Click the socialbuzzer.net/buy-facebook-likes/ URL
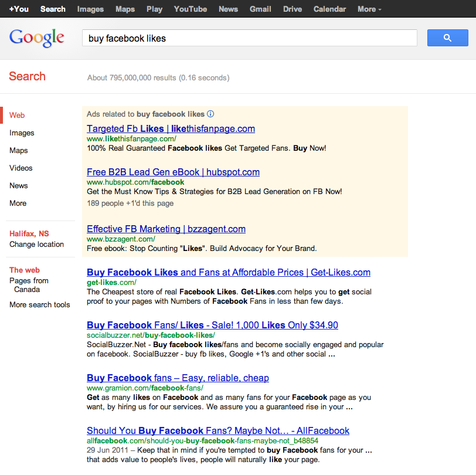 pos(151,335)
